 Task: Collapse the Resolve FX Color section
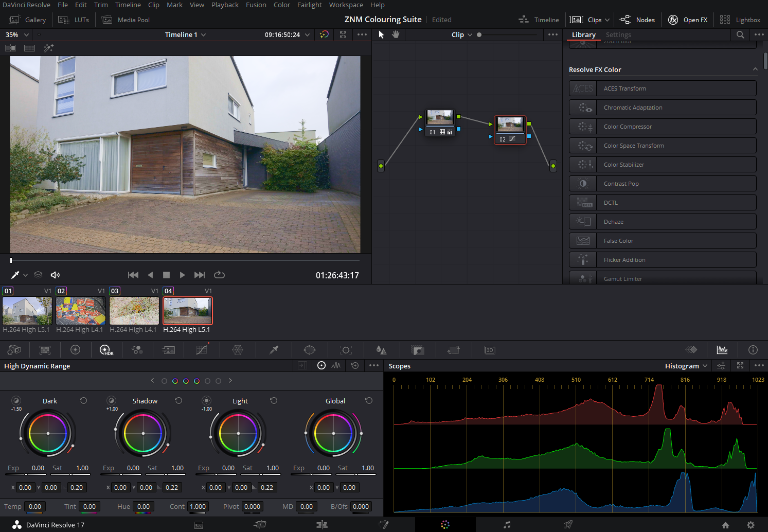point(755,69)
